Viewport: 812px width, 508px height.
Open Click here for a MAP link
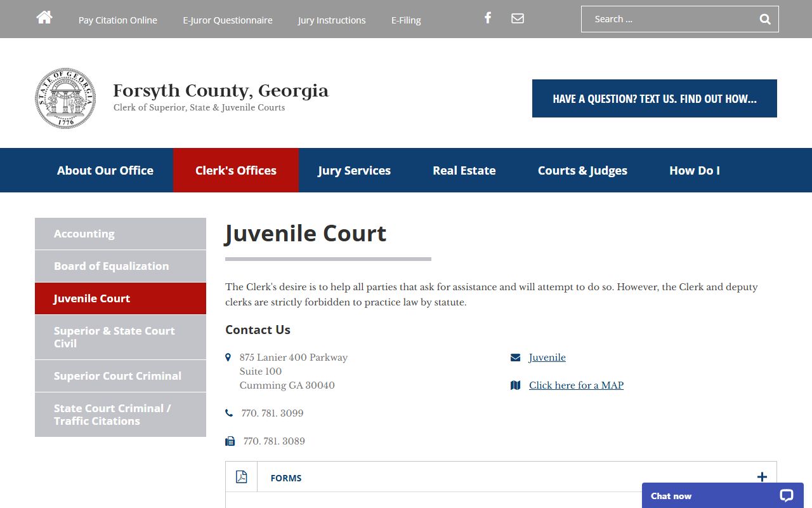[576, 385]
